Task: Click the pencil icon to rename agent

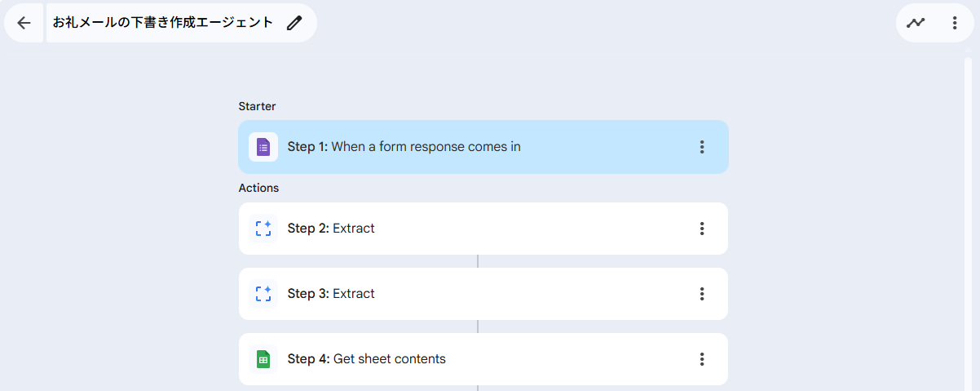Action: [x=294, y=23]
